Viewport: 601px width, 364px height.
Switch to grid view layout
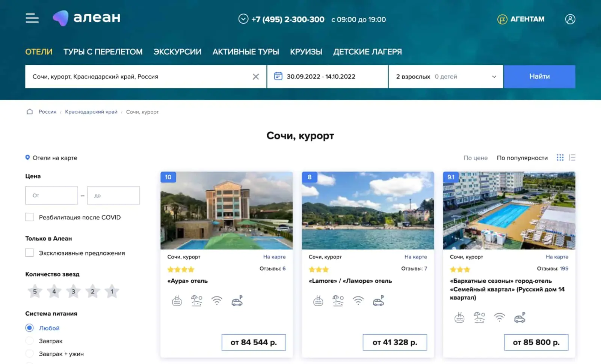560,158
